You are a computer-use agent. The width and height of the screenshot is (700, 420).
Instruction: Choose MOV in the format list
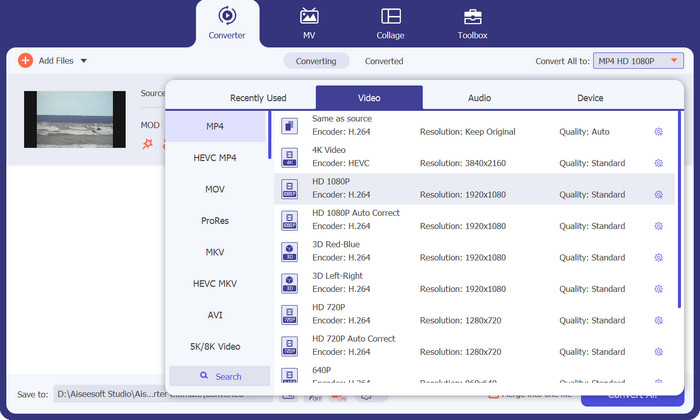[x=215, y=189]
